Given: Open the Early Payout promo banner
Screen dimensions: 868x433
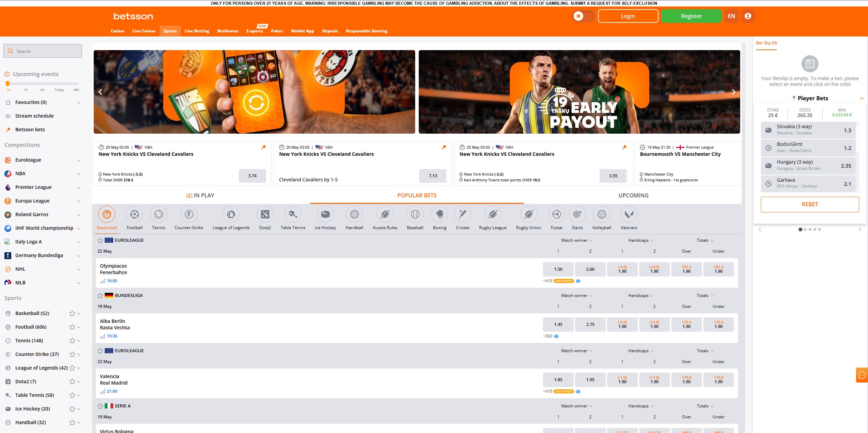Looking at the screenshot, I should click(x=579, y=92).
